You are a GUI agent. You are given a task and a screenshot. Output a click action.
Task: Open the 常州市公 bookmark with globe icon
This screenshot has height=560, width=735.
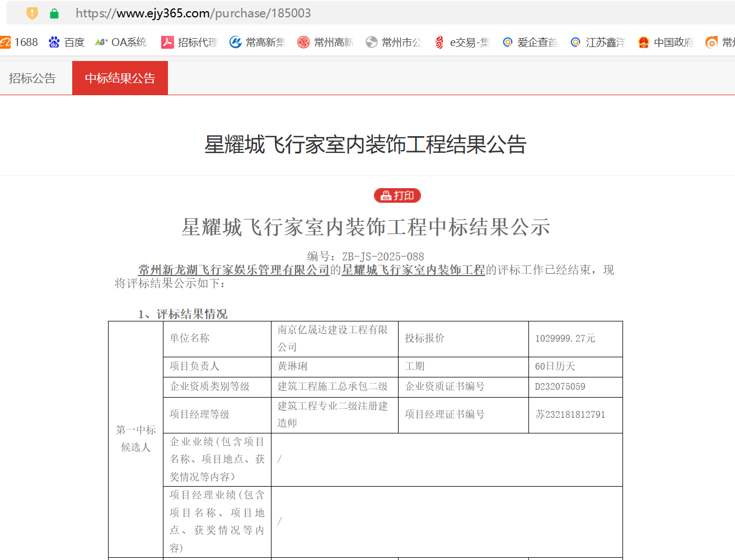click(x=393, y=42)
